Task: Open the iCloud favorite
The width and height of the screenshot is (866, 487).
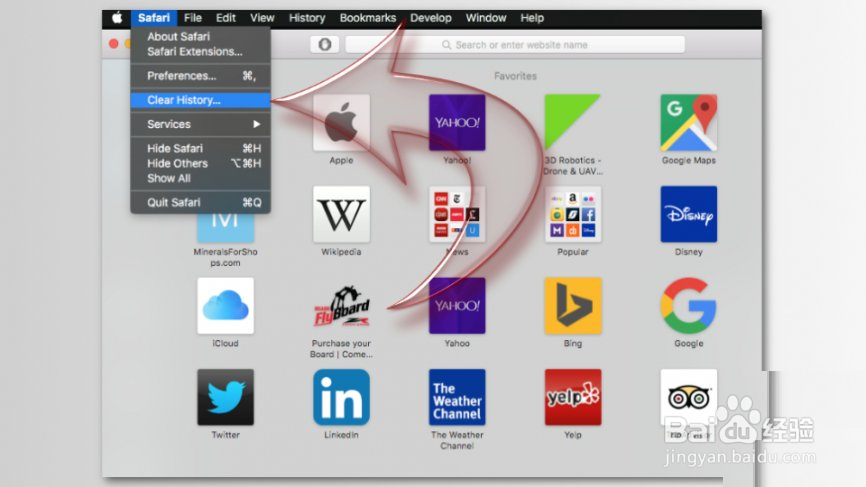Action: tap(225, 306)
